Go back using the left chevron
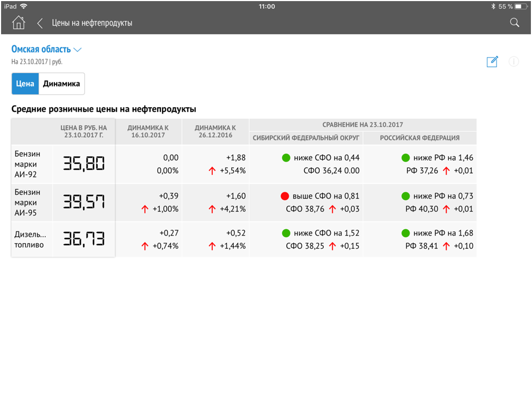The height and width of the screenshot is (400, 532). [40, 23]
